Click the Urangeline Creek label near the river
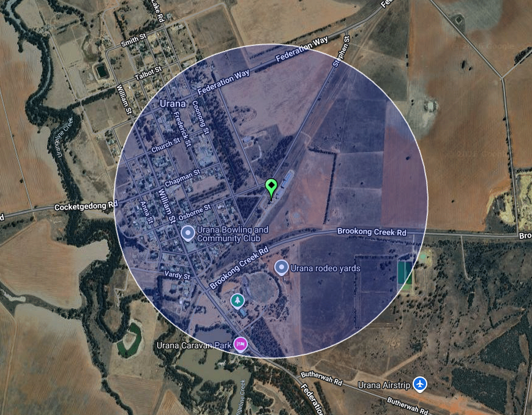Image resolution: width=532 pixels, height=415 pixels. point(65,137)
